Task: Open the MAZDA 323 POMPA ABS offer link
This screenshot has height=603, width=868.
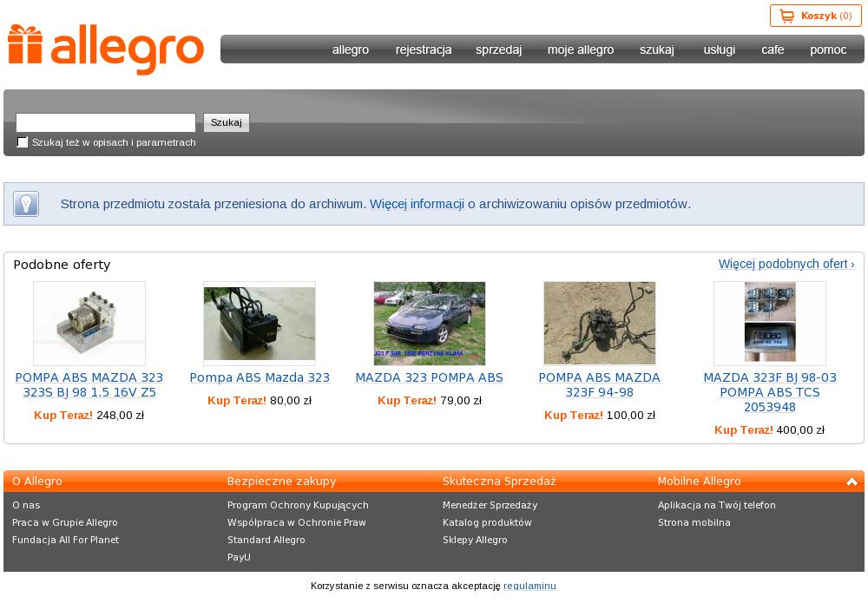Action: pos(430,377)
